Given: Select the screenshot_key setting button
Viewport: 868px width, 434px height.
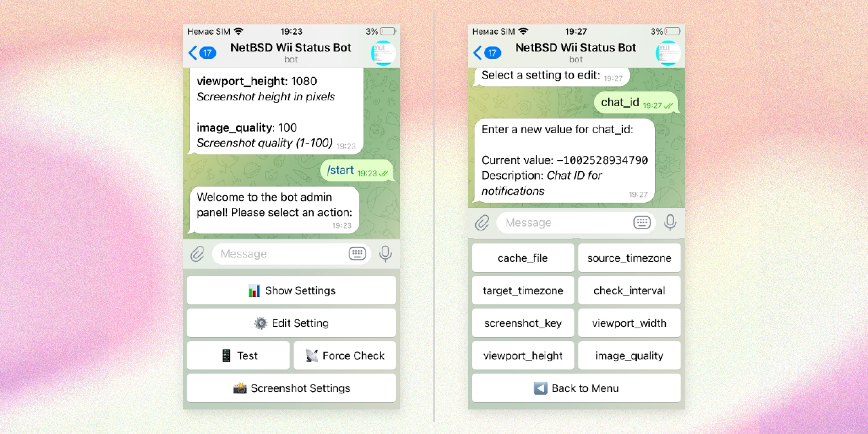Looking at the screenshot, I should [523, 323].
